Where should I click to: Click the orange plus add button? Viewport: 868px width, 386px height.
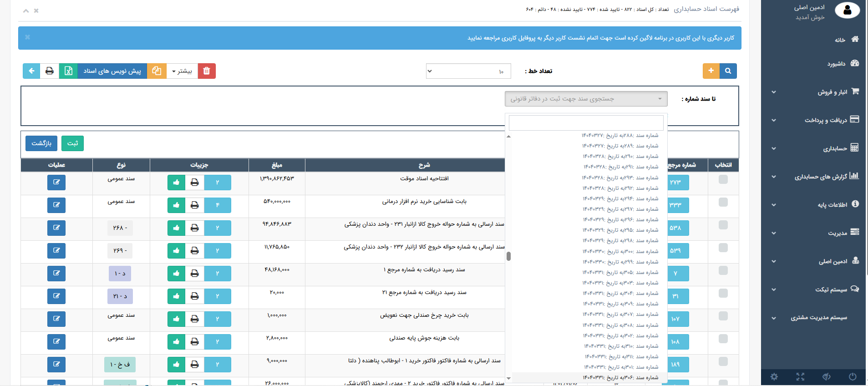pos(711,71)
